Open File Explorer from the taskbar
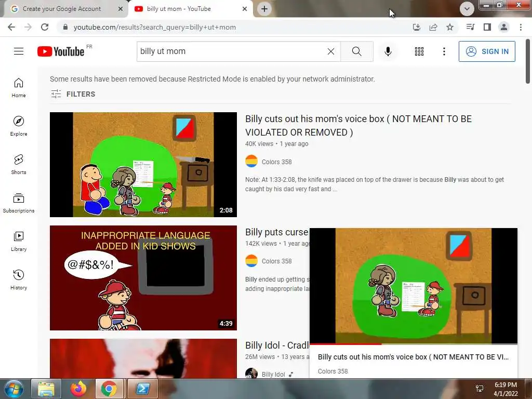Screen dimensions: 532x399 (46, 389)
